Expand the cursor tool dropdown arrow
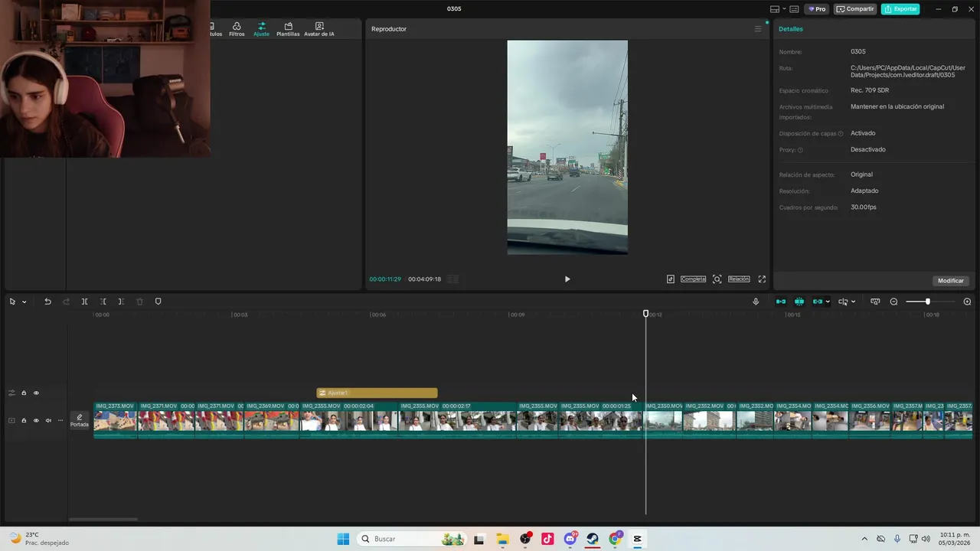This screenshot has width=980, height=551. (x=24, y=302)
